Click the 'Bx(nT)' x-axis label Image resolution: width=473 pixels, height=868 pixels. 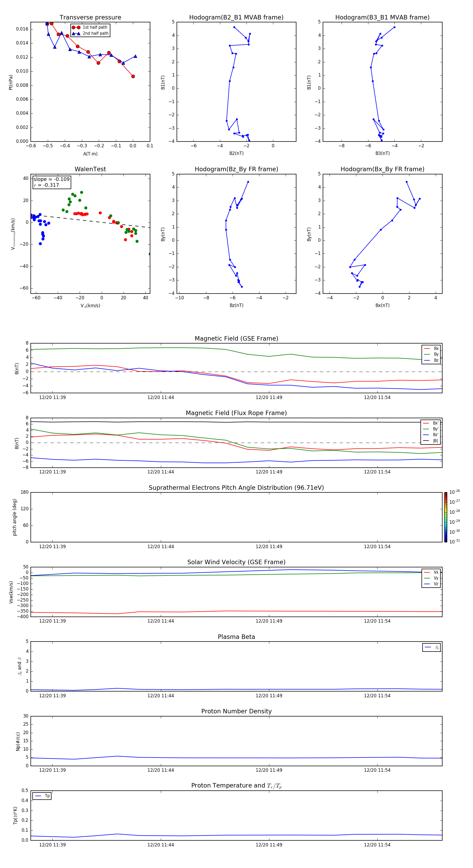(382, 305)
